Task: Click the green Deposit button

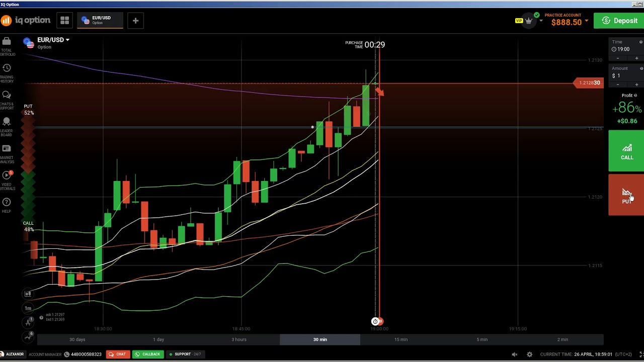Action: pos(619,21)
